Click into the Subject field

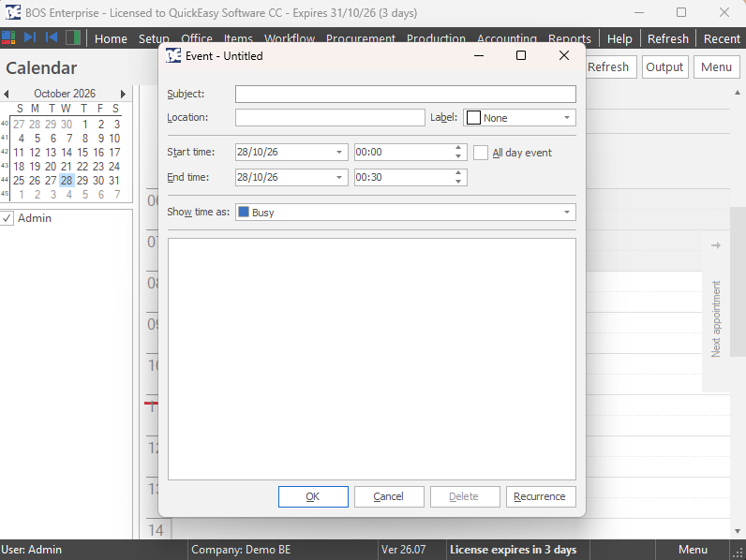tap(406, 95)
